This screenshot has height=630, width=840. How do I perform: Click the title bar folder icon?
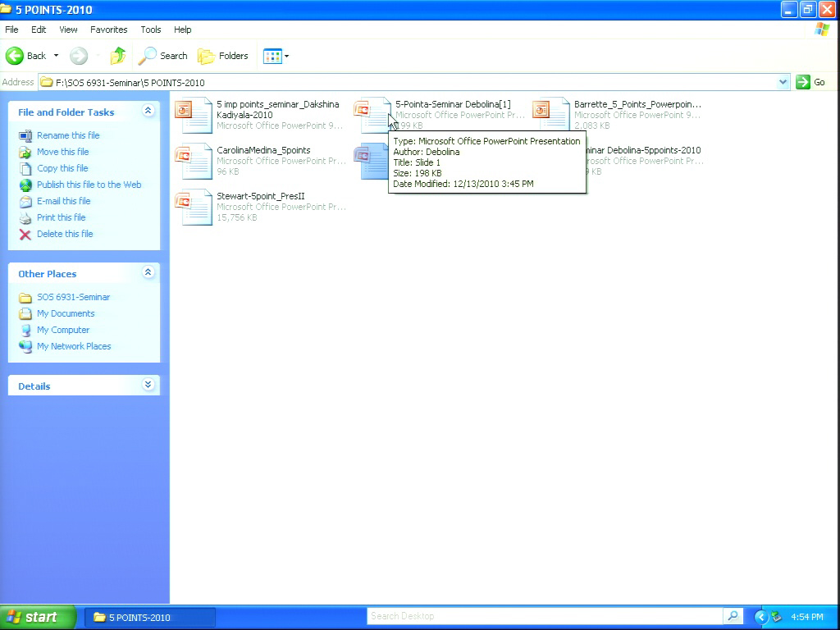(6, 9)
